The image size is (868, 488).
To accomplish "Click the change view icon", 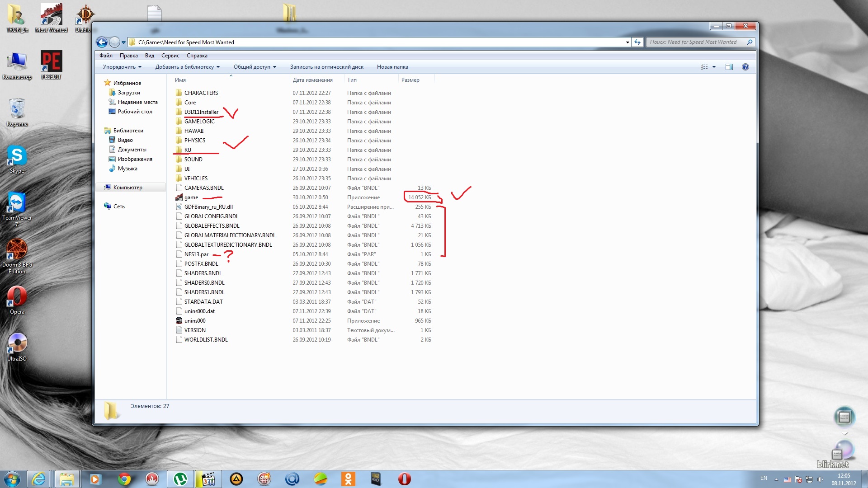I will [704, 67].
